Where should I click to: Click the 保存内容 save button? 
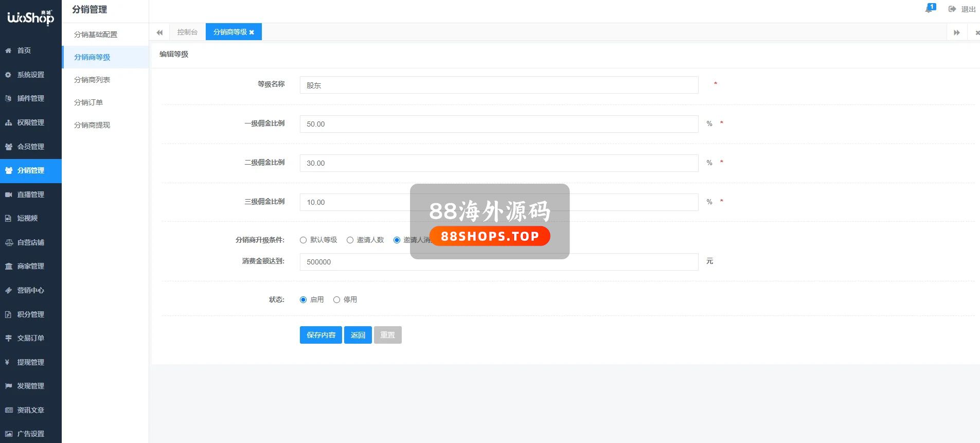coord(320,335)
